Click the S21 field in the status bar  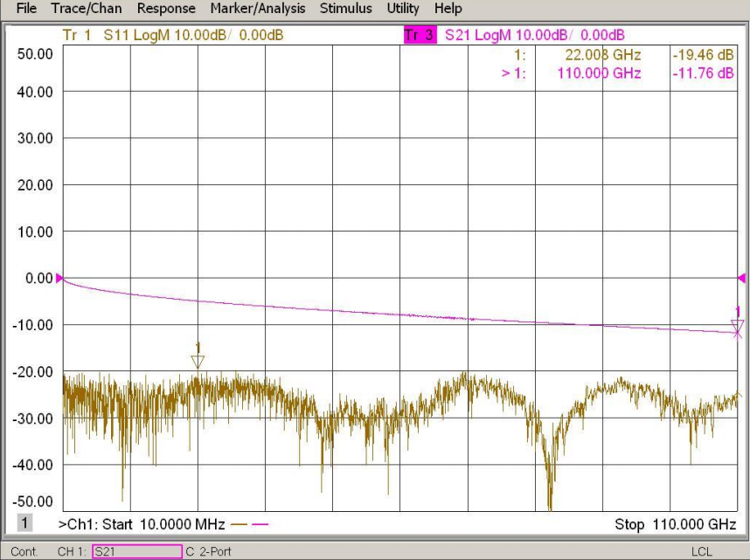pyautogui.click(x=135, y=551)
